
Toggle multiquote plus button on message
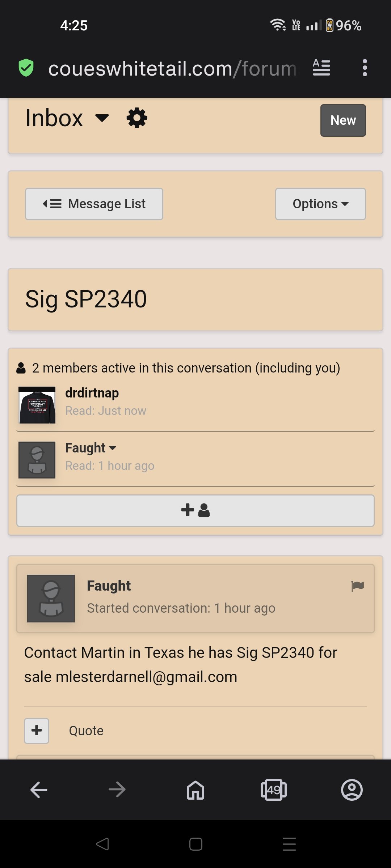37,731
